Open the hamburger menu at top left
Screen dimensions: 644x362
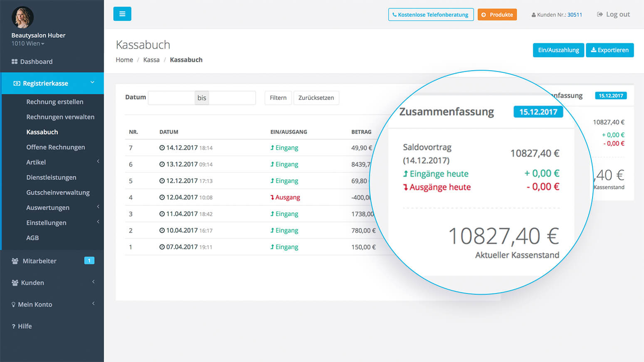coord(122,14)
